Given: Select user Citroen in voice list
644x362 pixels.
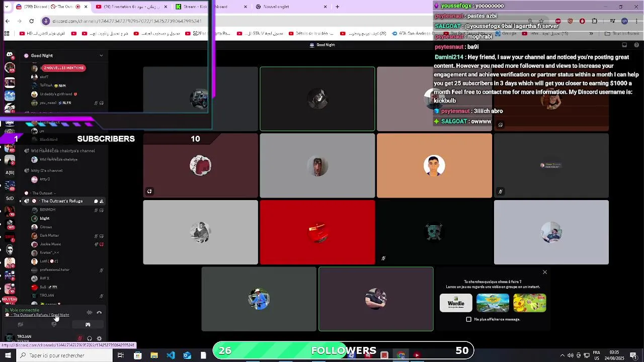Looking at the screenshot, I should [x=46, y=227].
